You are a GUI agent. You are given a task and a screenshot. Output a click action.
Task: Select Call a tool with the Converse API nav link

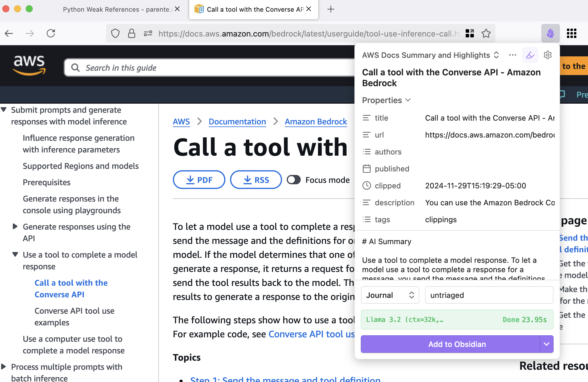tap(71, 289)
